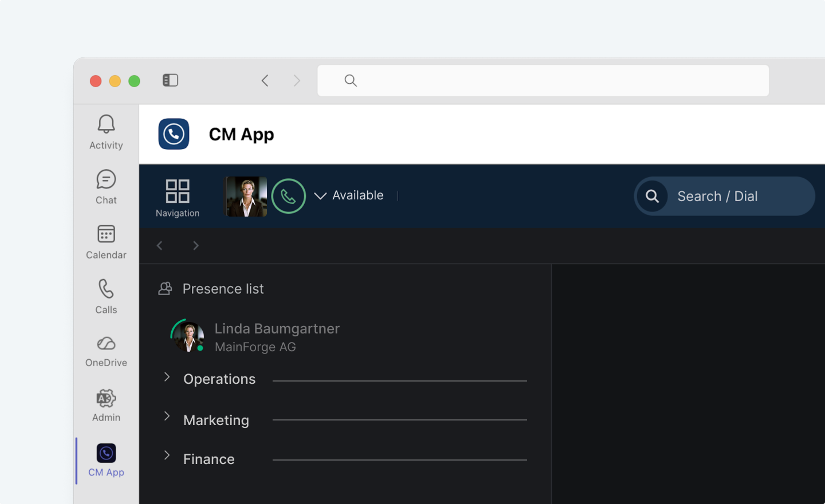This screenshot has height=504, width=825.
Task: Navigate forward in the CM App panel
Action: (x=196, y=246)
